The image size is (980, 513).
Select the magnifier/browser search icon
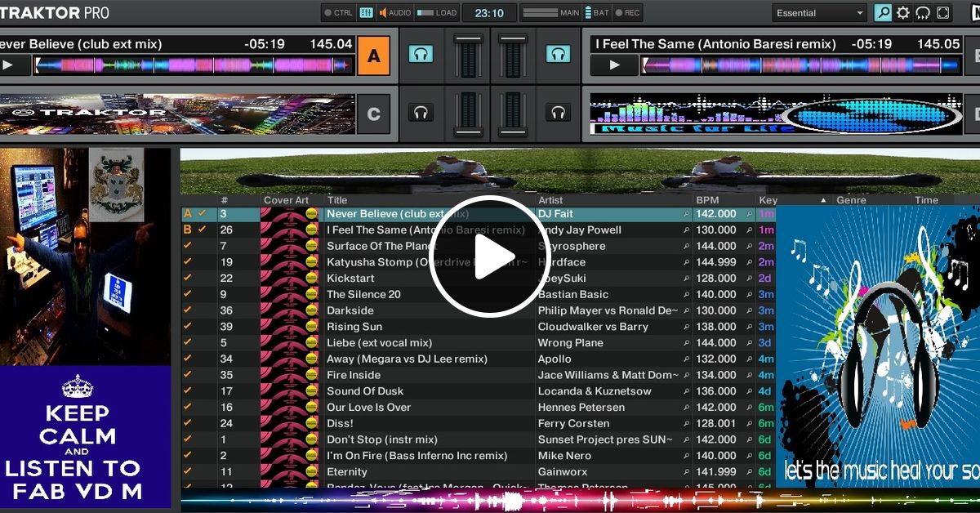click(x=884, y=12)
